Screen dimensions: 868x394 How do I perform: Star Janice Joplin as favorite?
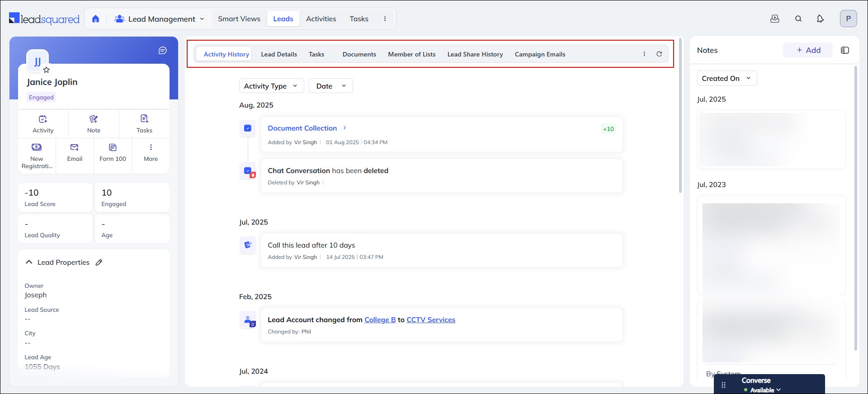tap(46, 70)
